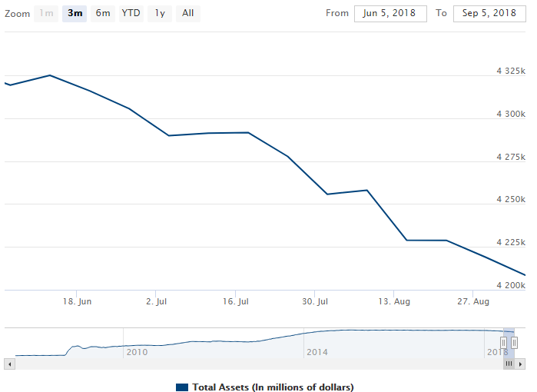Toggle Total Assets legend series
Viewport: 537px width, 392px height.
[264, 387]
